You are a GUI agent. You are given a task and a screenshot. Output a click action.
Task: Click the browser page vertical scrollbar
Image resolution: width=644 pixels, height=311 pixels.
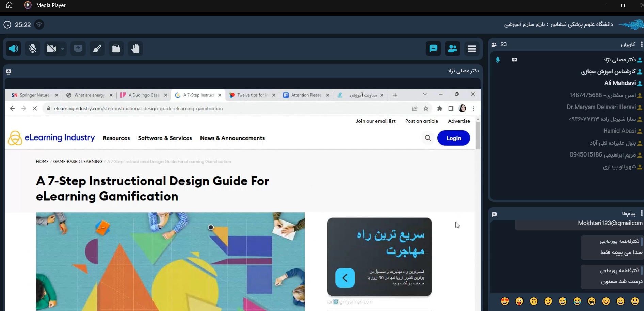tap(478, 136)
